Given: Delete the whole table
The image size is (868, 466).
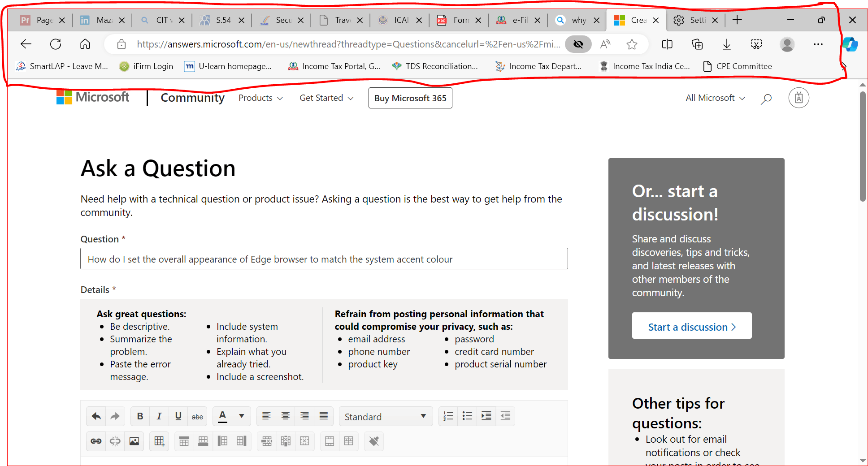Looking at the screenshot, I should 304,441.
